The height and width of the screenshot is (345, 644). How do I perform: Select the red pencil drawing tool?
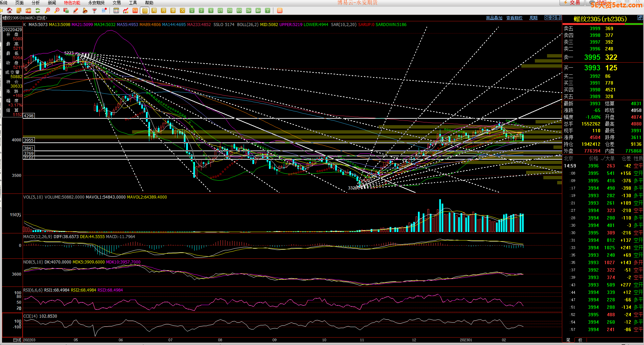pos(76,11)
